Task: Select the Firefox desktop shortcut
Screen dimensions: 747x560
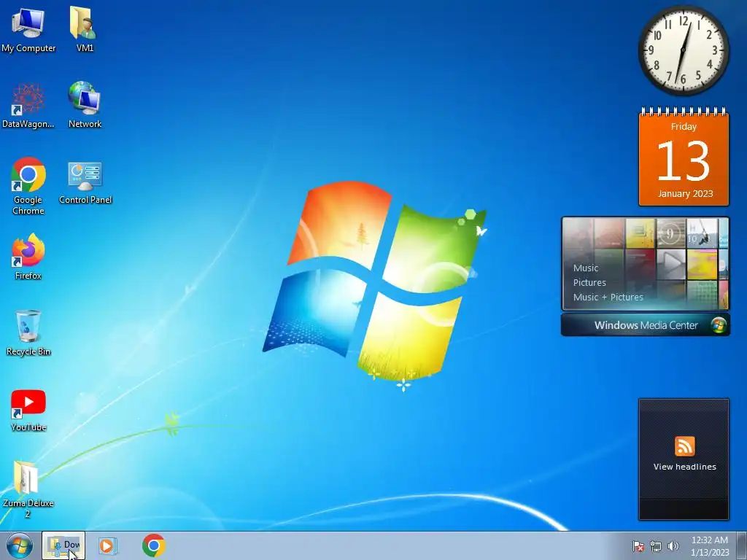Action: coord(28,257)
